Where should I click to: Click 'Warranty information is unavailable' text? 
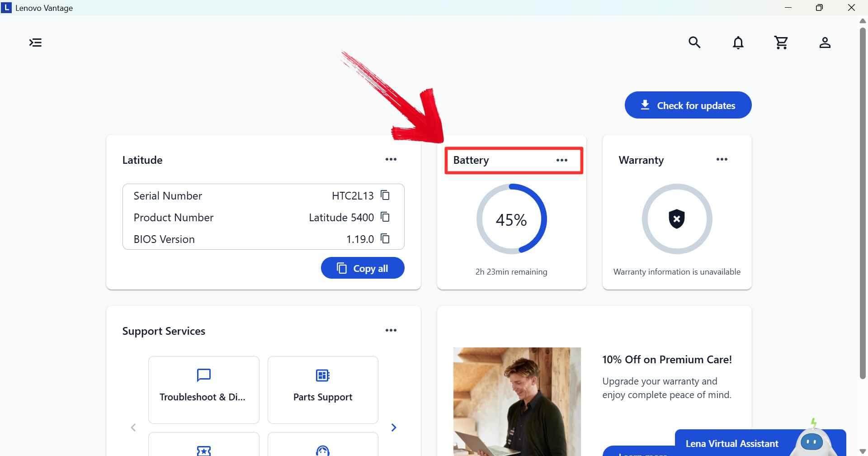[x=677, y=272]
